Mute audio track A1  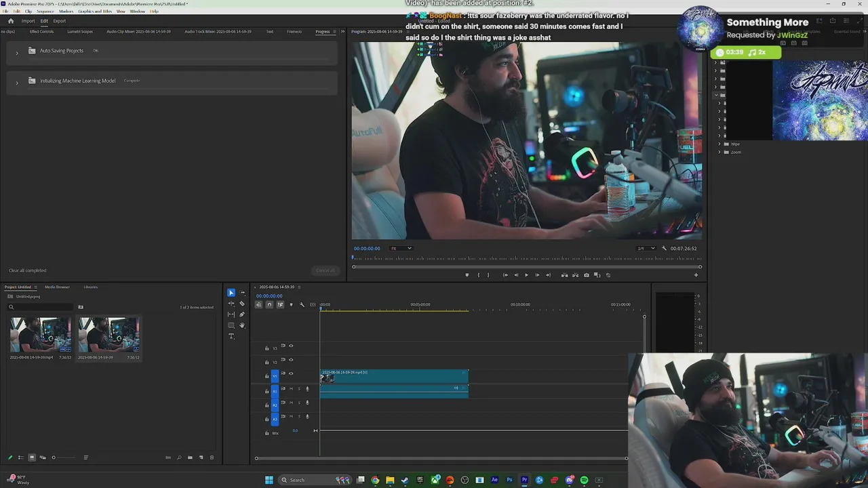[291, 388]
